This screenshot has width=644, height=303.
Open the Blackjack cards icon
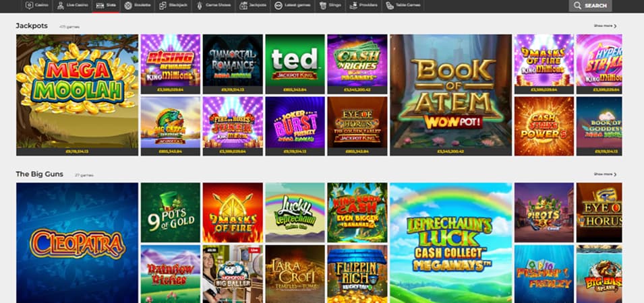pyautogui.click(x=165, y=5)
